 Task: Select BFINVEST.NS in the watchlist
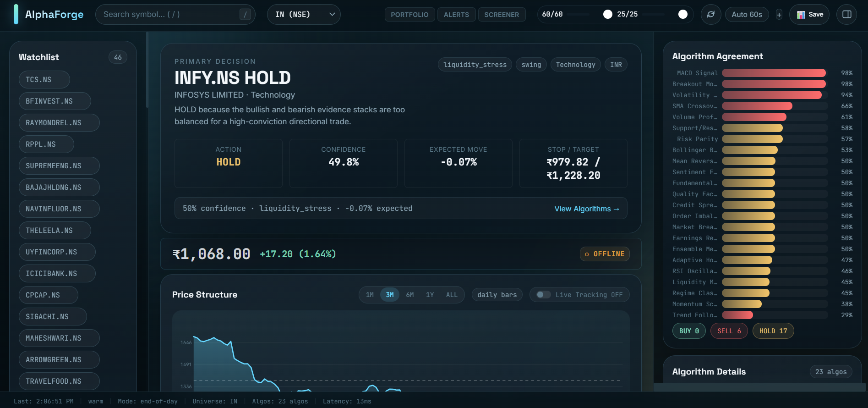(x=55, y=101)
